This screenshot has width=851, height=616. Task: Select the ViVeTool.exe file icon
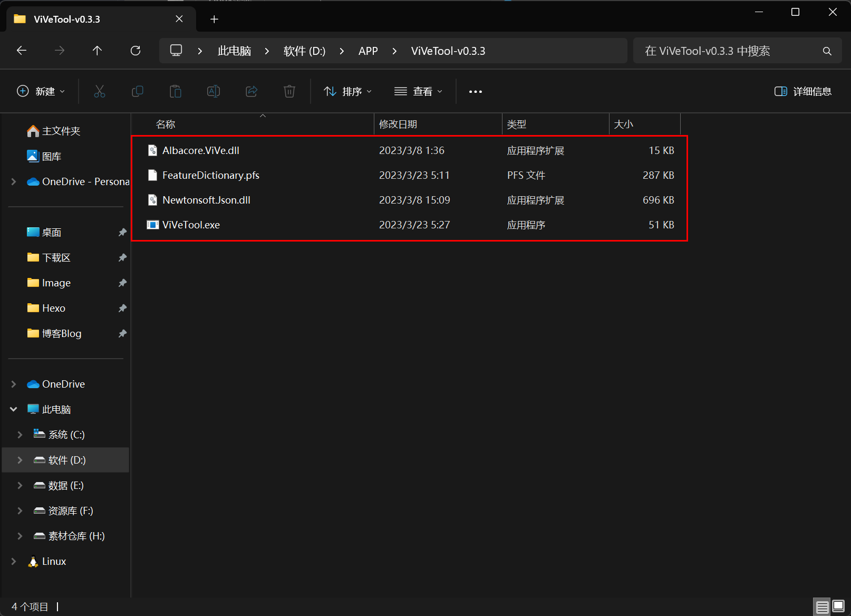click(152, 225)
